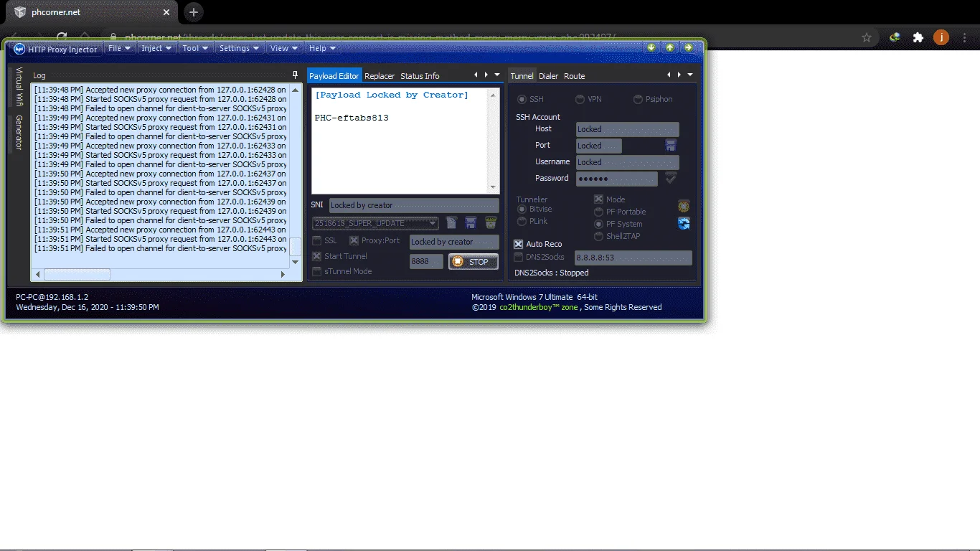Toggle the Start Tunnel checkbox
This screenshot has width=980, height=551.
[317, 256]
